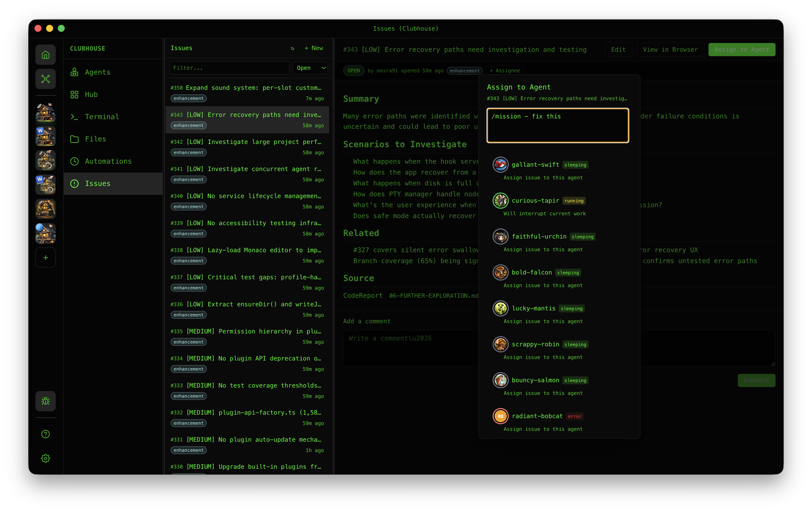This screenshot has width=812, height=512.
Task: Open Help via the question mark icon
Action: point(46,434)
